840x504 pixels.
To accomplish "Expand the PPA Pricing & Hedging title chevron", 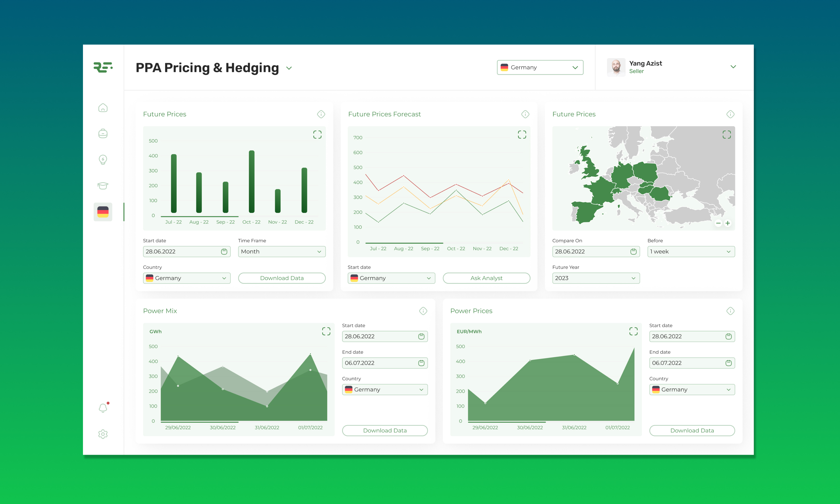I will pyautogui.click(x=289, y=68).
